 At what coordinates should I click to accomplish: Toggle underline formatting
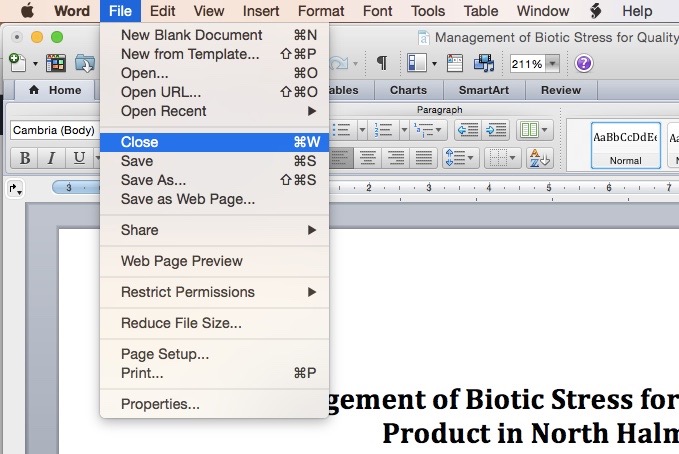click(78, 158)
